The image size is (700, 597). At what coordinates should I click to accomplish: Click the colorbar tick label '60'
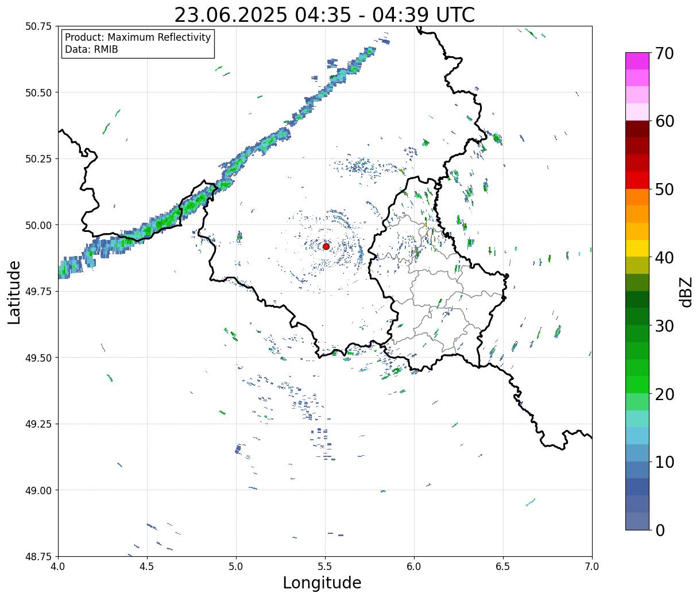(664, 121)
